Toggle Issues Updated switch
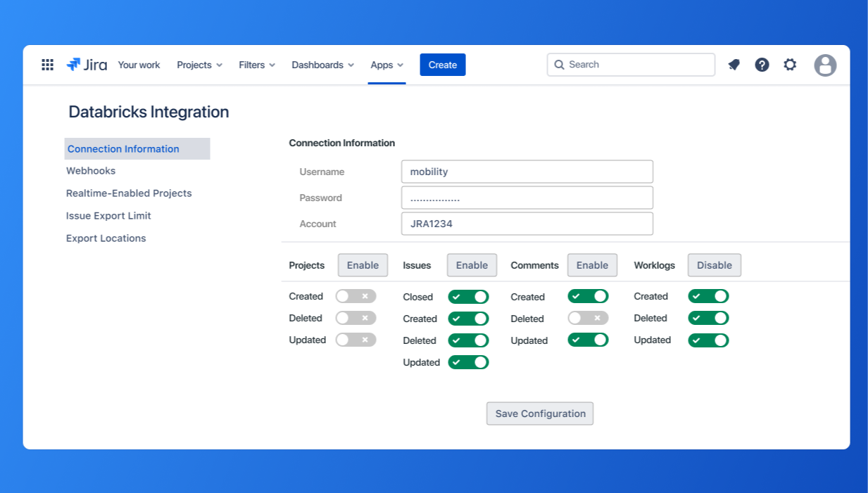This screenshot has height=493, width=868. pyautogui.click(x=468, y=362)
